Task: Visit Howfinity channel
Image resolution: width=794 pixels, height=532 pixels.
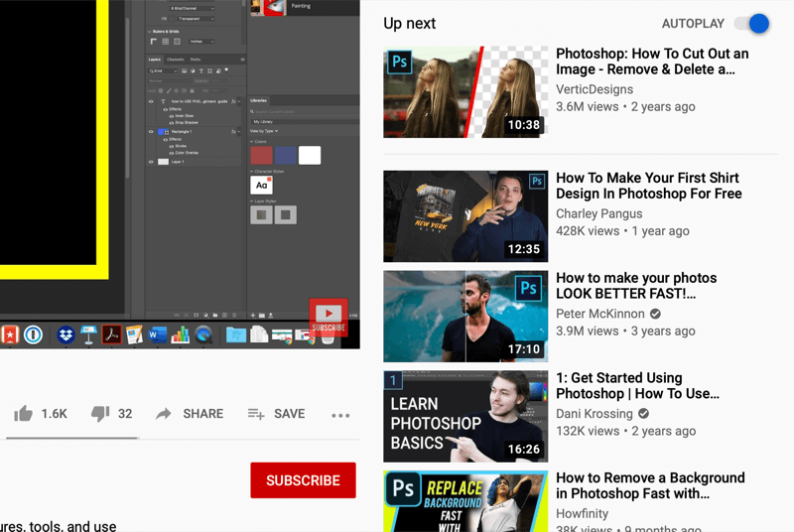Action: click(582, 513)
